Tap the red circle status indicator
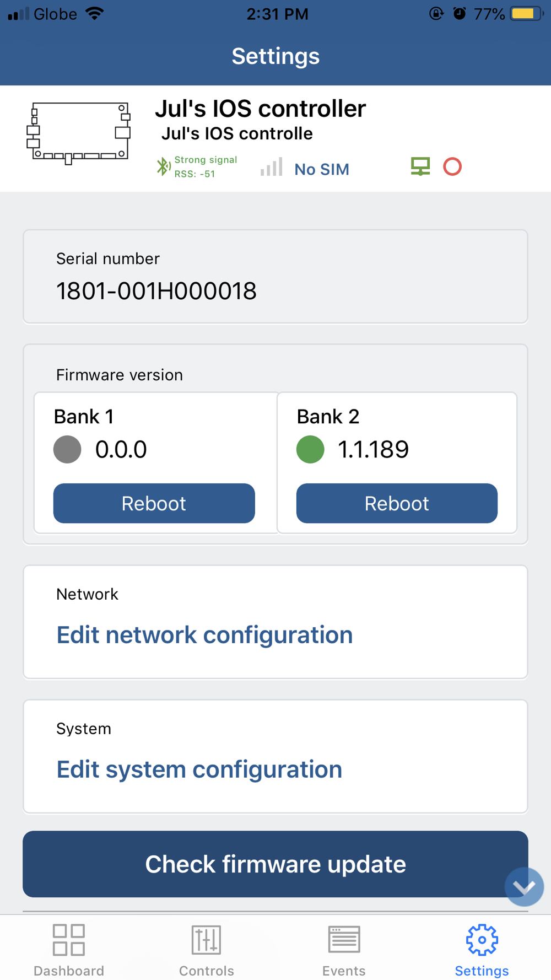The height and width of the screenshot is (980, 551). (x=452, y=166)
